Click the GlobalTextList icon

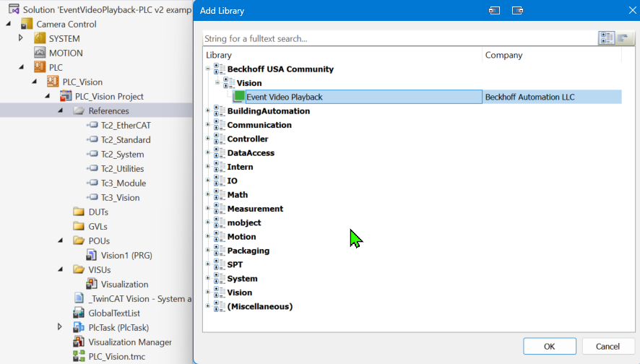79,313
